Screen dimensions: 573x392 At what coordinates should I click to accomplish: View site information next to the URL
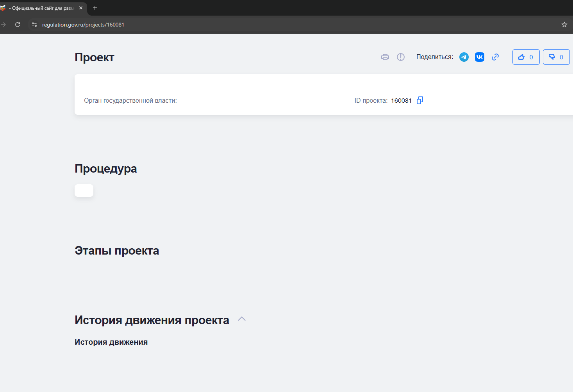pyautogui.click(x=34, y=25)
